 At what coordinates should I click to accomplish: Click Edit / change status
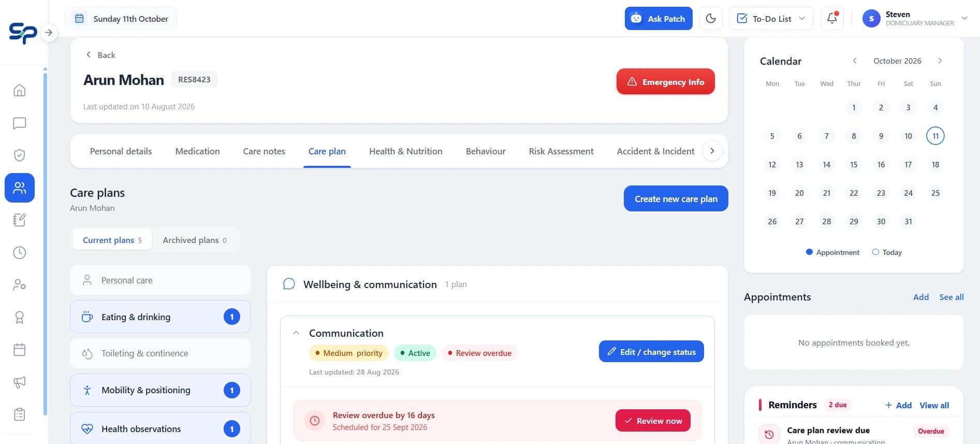tap(651, 352)
